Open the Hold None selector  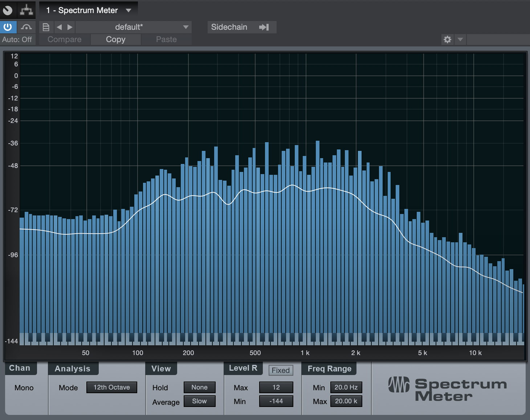[x=199, y=387]
